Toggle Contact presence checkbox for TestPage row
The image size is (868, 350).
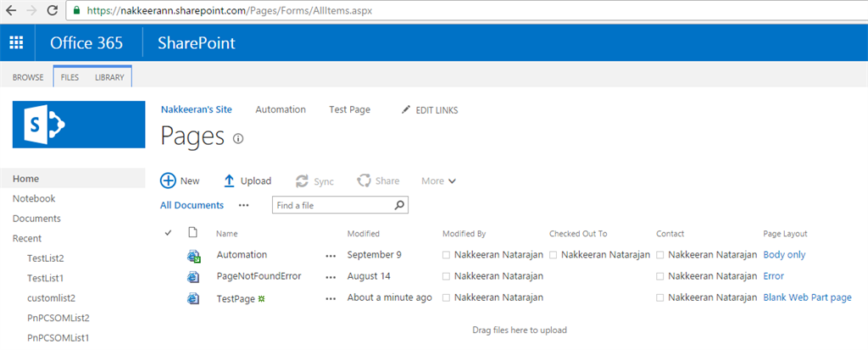pyautogui.click(x=660, y=298)
